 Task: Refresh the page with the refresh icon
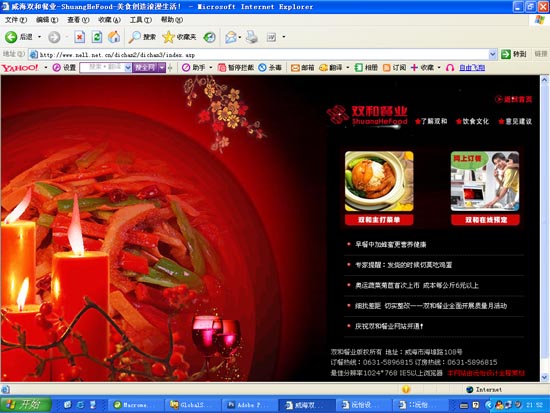pyautogui.click(x=97, y=37)
